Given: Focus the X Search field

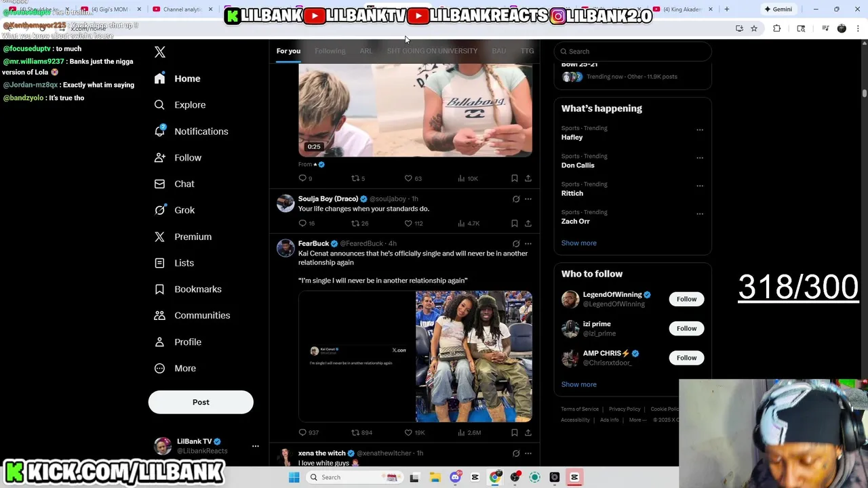Looking at the screenshot, I should 632,52.
